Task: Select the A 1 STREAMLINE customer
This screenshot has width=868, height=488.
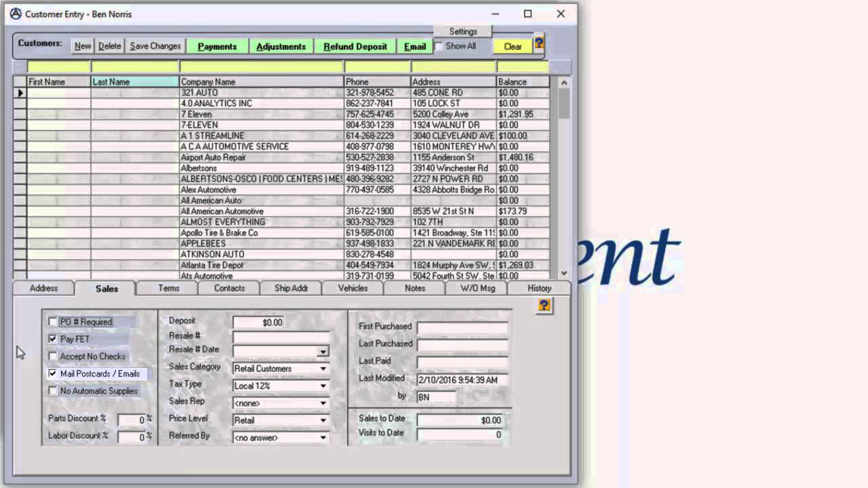Action: 281,136
